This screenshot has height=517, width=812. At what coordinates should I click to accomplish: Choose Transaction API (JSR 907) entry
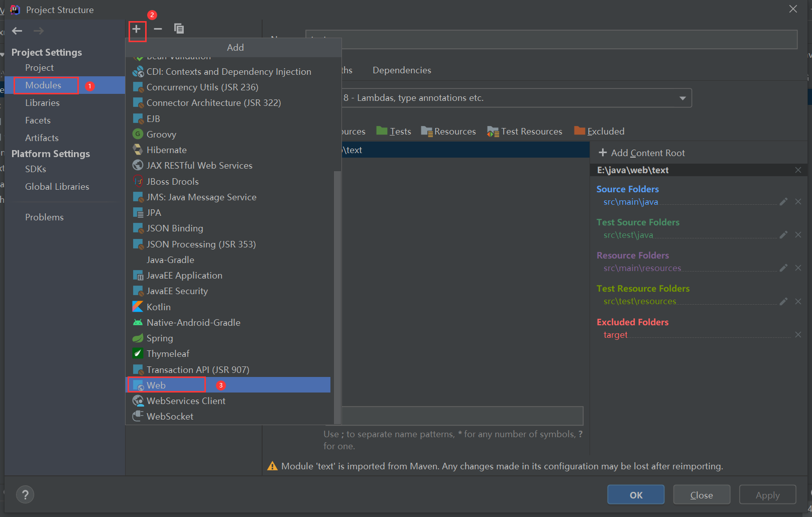point(228,370)
